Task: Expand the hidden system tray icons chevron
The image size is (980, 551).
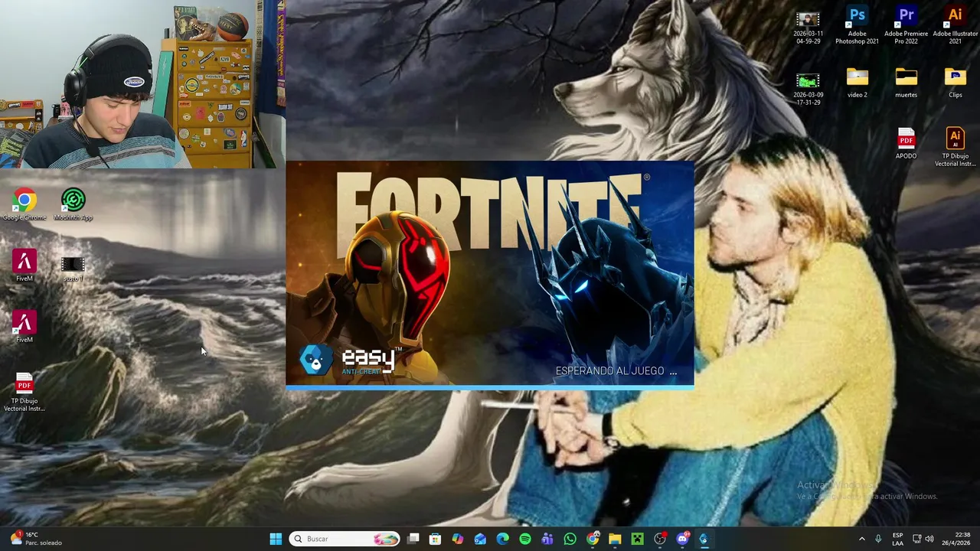Action: 861,539
